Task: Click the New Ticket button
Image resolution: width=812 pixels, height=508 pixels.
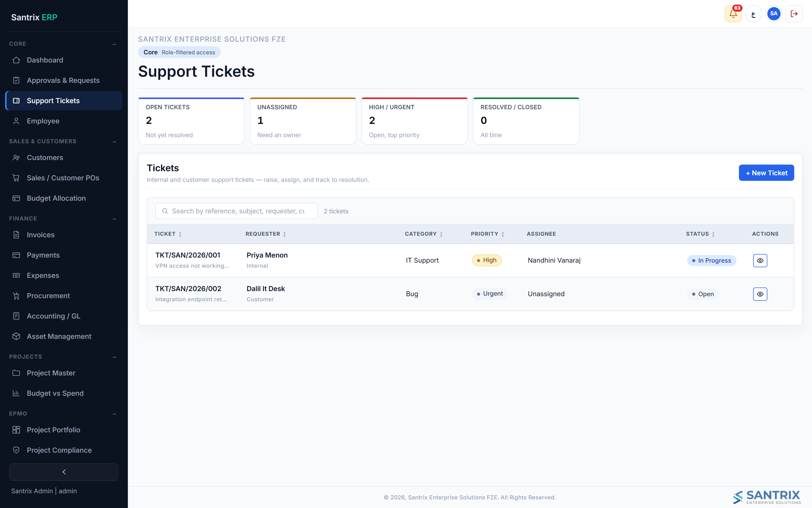Action: [766, 173]
